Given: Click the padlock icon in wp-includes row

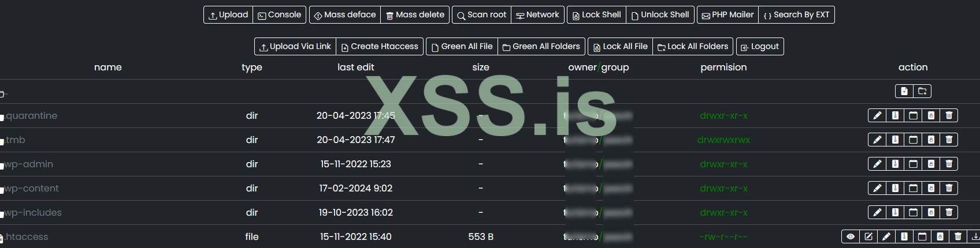Looking at the screenshot, I should 931,212.
